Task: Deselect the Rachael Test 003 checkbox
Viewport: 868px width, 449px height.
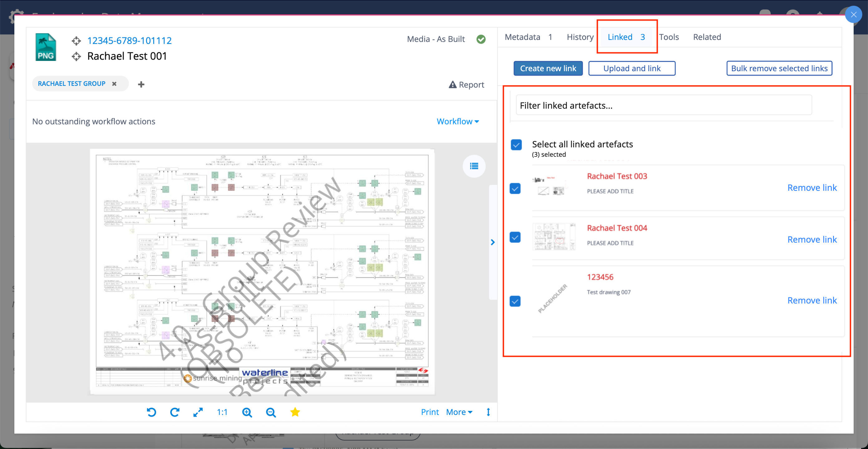Action: [x=515, y=188]
